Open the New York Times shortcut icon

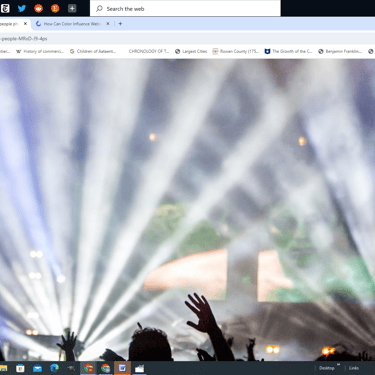pos(5,8)
